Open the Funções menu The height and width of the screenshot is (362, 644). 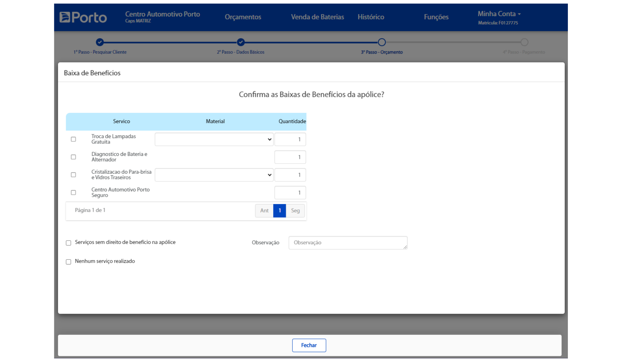(436, 17)
